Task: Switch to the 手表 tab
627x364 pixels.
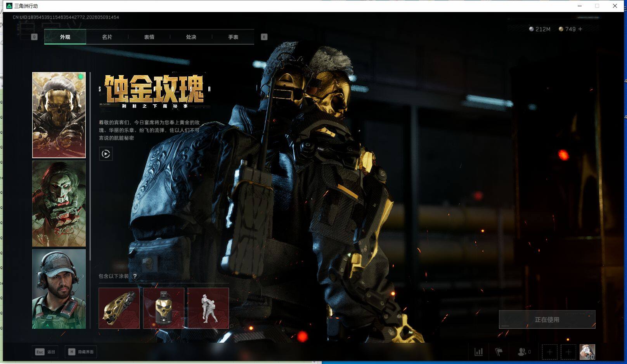Action: tap(233, 37)
